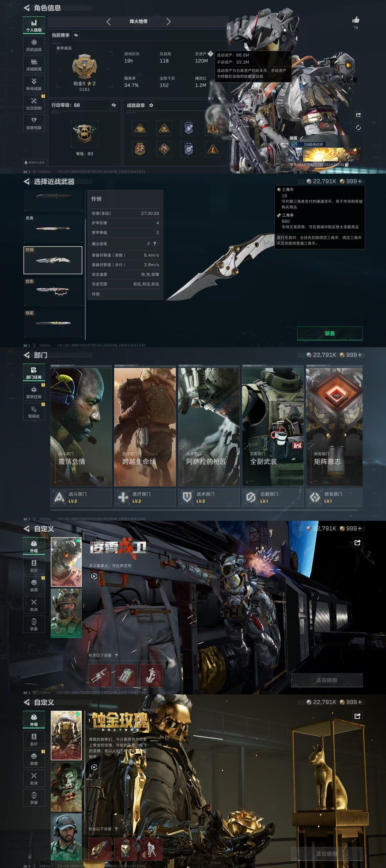
Task: Click the 医疗部门 LV.2 button
Action: point(145,497)
